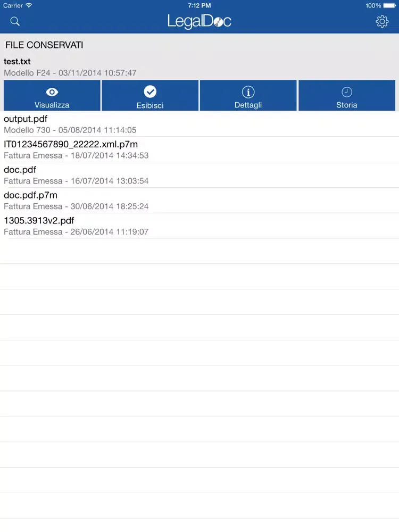Tap the Esibisci checkmark icon
The height and width of the screenshot is (532, 399).
pyautogui.click(x=150, y=92)
